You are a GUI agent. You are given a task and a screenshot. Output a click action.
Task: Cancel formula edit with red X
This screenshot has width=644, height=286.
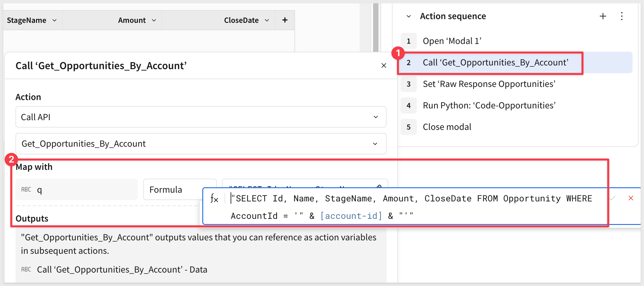(x=631, y=198)
